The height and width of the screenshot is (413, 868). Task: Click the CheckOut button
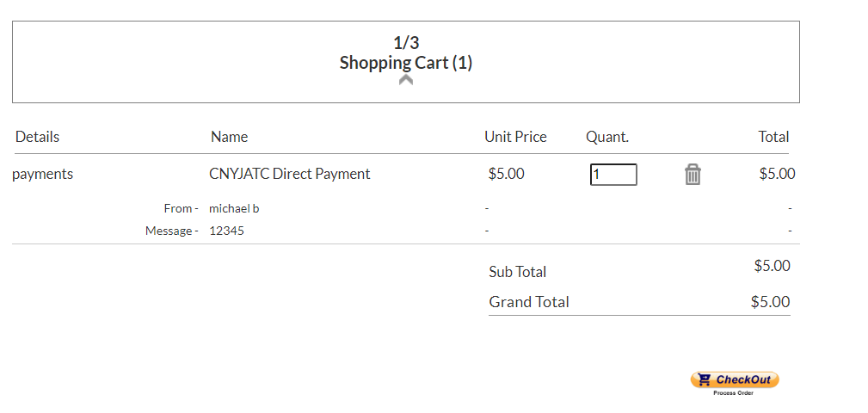pos(734,379)
